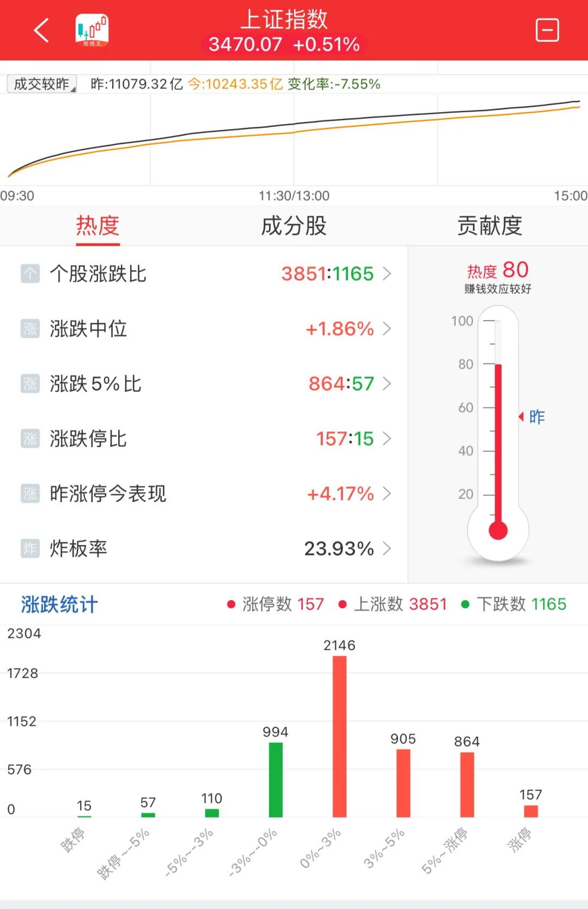Tap the 热度 80 heat reading
The height and width of the screenshot is (909, 588).
[x=498, y=270]
